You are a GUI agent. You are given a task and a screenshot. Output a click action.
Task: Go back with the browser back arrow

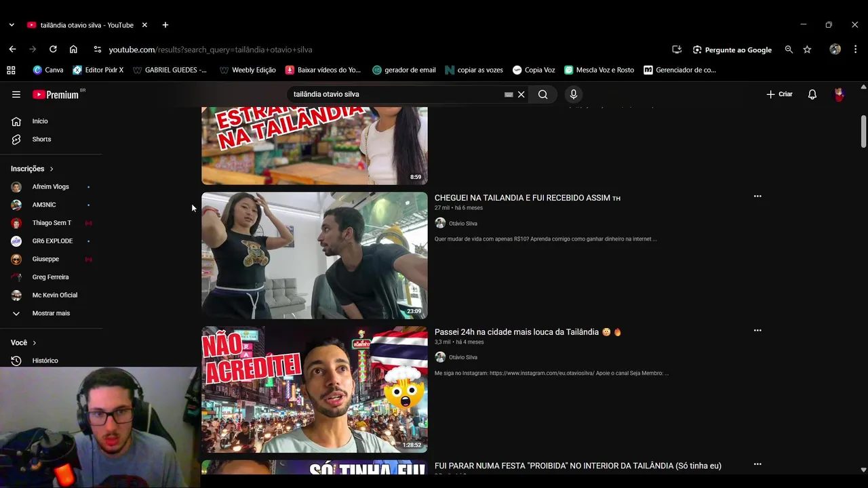click(12, 49)
